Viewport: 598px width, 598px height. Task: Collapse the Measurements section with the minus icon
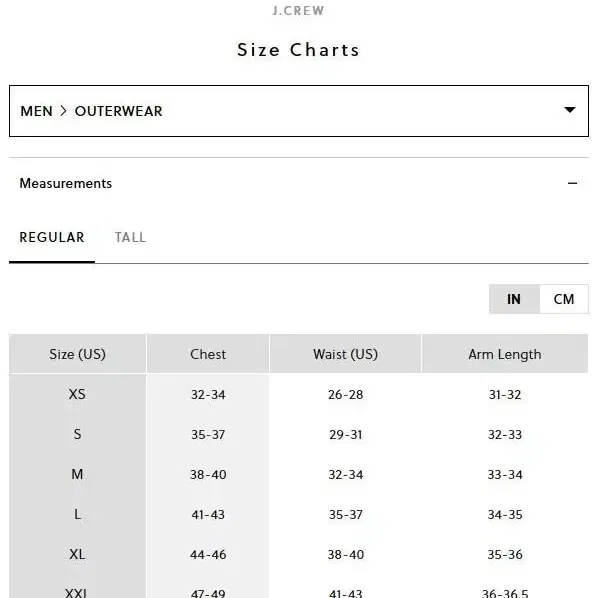coord(572,183)
